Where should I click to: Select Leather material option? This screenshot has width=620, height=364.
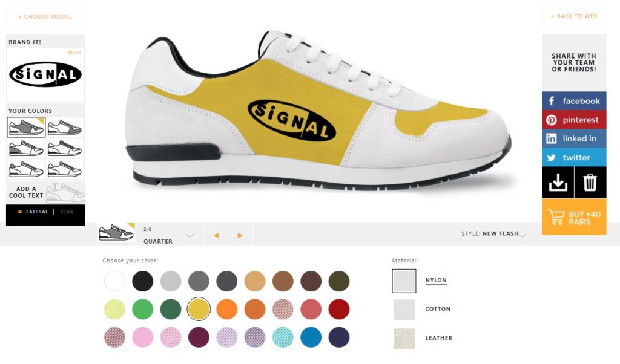click(x=423, y=339)
